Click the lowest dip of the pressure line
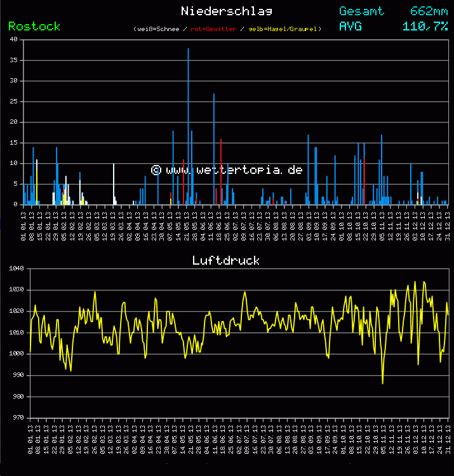The height and width of the screenshot is (476, 454). [382, 383]
